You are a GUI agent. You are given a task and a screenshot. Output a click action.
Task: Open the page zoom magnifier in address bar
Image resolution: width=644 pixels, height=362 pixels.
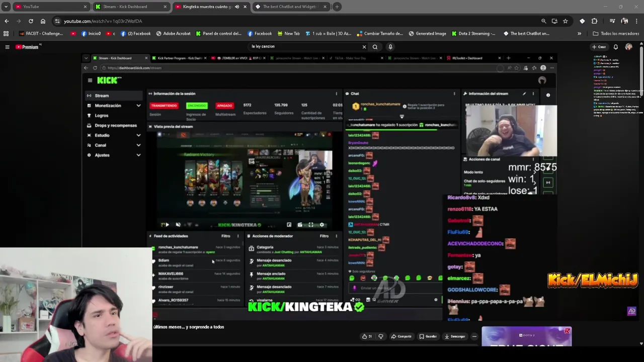543,21
